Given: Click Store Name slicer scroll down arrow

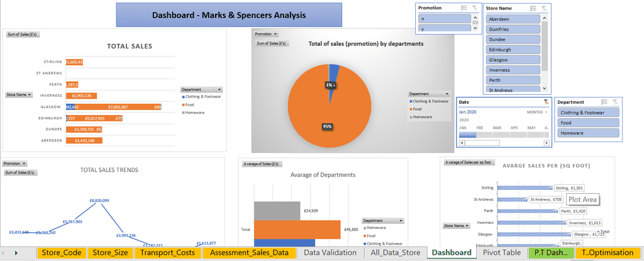Looking at the screenshot, I should (x=545, y=89).
